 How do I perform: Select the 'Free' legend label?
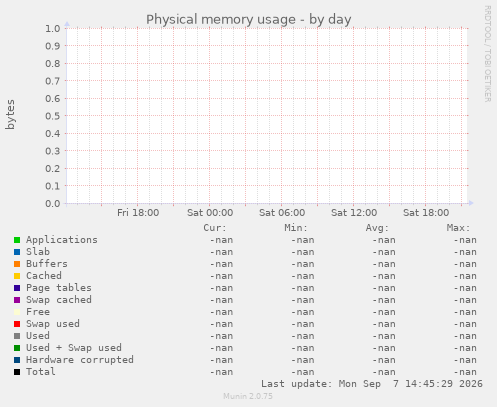coord(38,312)
